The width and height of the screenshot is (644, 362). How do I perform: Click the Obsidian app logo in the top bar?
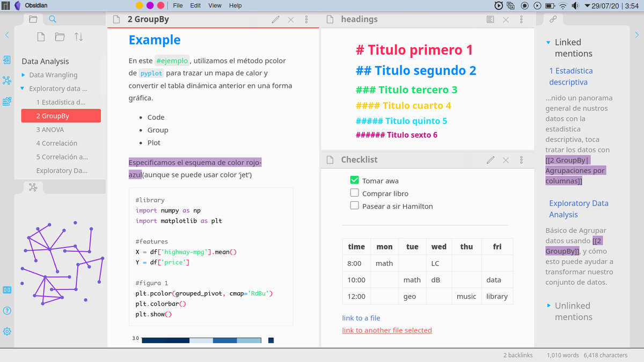point(19,5)
